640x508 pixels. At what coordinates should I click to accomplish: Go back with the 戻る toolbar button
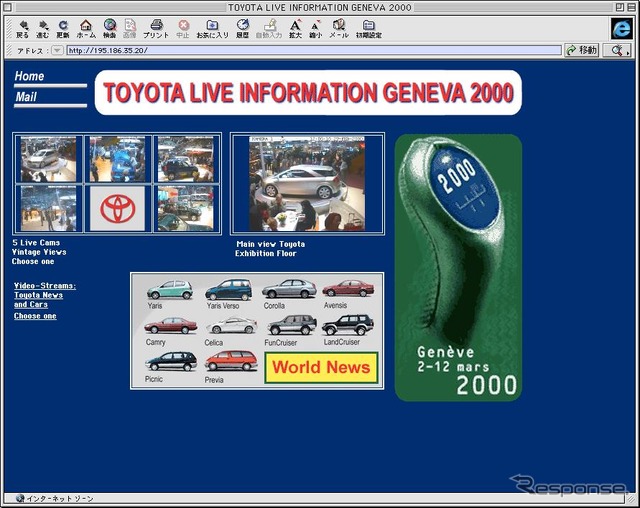click(23, 29)
